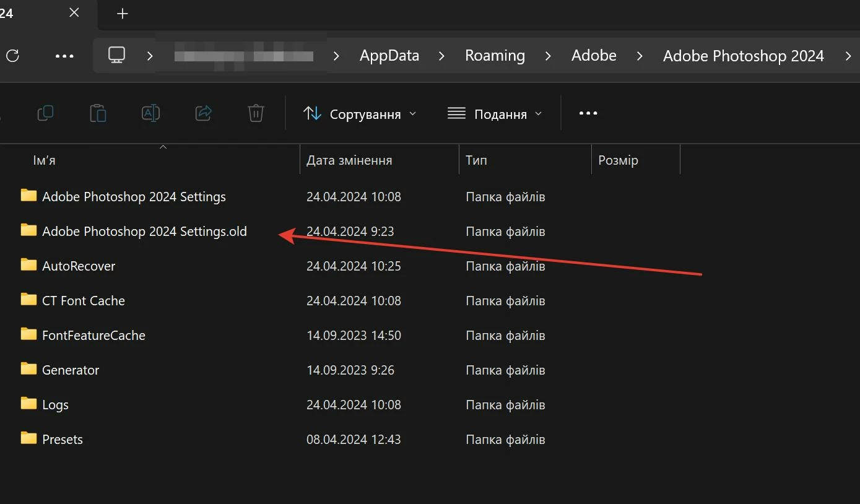Click Папка файлів type in the Logs row

click(505, 405)
